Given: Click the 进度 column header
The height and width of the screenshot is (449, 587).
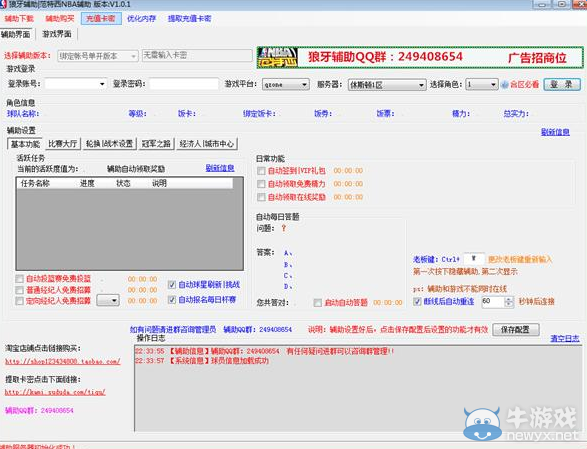Looking at the screenshot, I should click(x=87, y=183).
